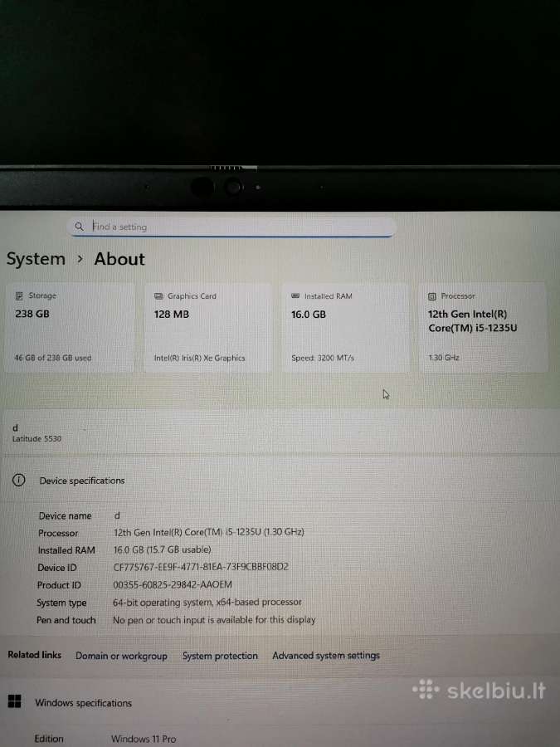Open the Storage card showing 238 GB

pos(70,328)
